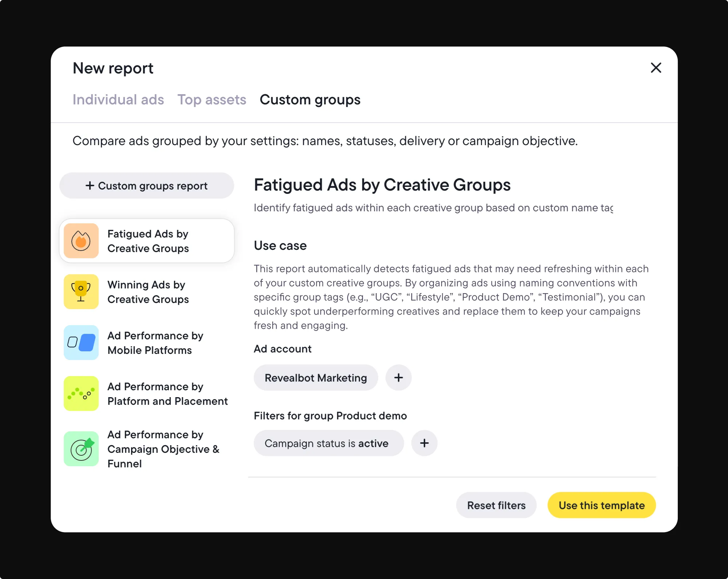Click the flame icon for Fatigued Ads

tap(81, 241)
